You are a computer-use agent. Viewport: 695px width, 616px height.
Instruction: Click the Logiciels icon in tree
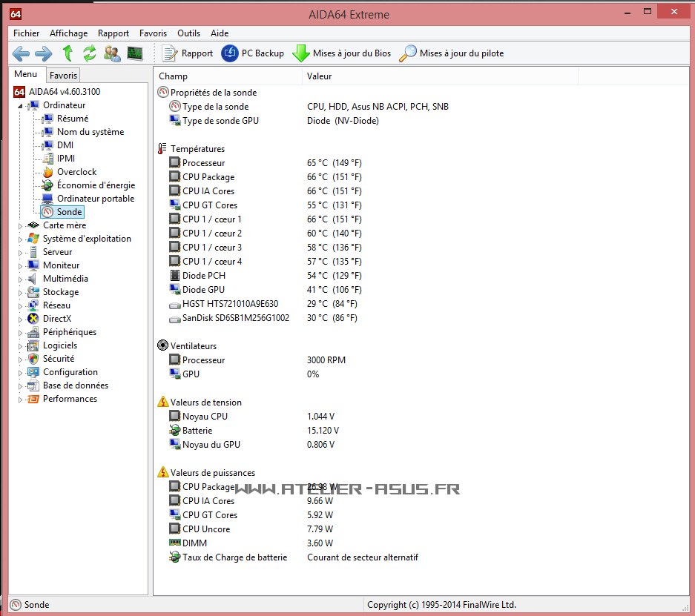pos(33,345)
